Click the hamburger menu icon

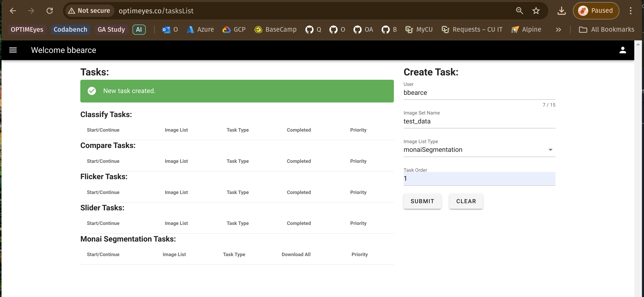click(12, 50)
